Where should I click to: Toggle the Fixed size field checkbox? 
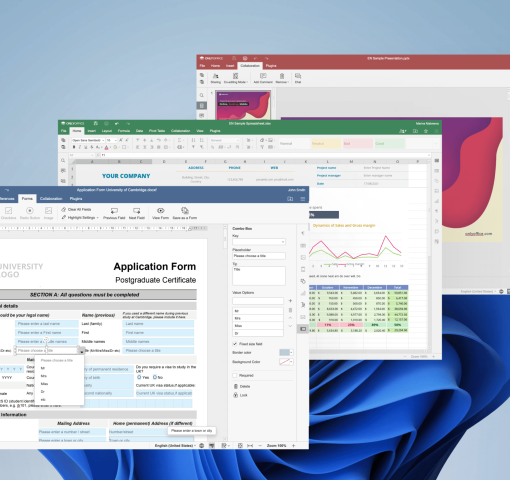(235, 344)
